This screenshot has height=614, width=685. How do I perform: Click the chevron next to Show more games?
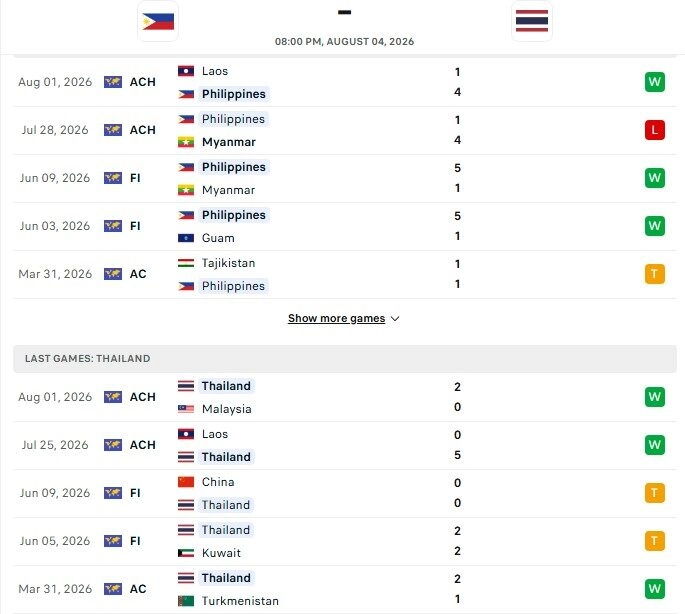coord(395,319)
